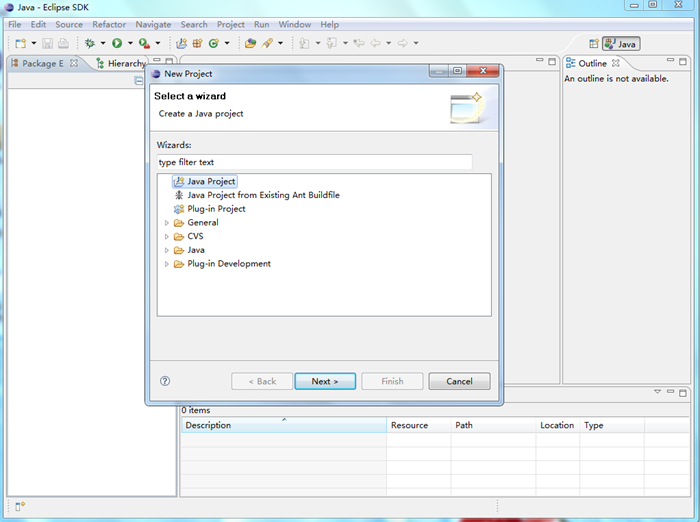Image resolution: width=700 pixels, height=522 pixels.
Task: Click the Back navigation arrow icon
Action: click(375, 43)
